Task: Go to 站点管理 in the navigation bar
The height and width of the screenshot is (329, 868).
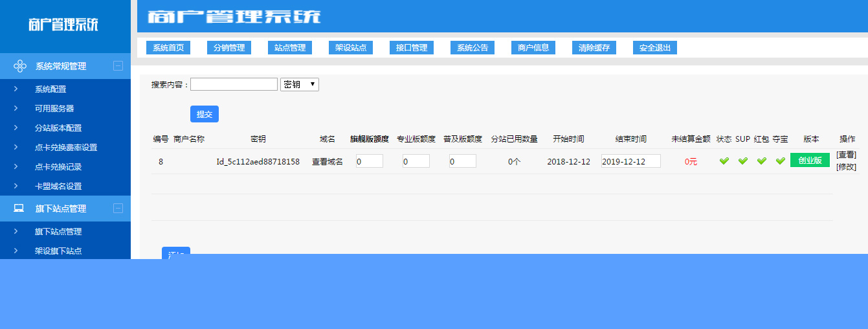Action: pyautogui.click(x=289, y=48)
